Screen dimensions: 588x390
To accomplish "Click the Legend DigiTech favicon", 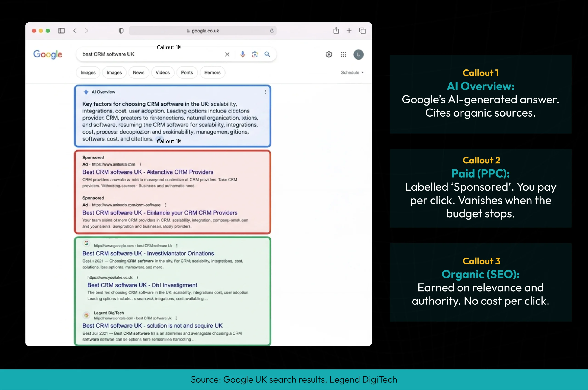I will pyautogui.click(x=86, y=315).
